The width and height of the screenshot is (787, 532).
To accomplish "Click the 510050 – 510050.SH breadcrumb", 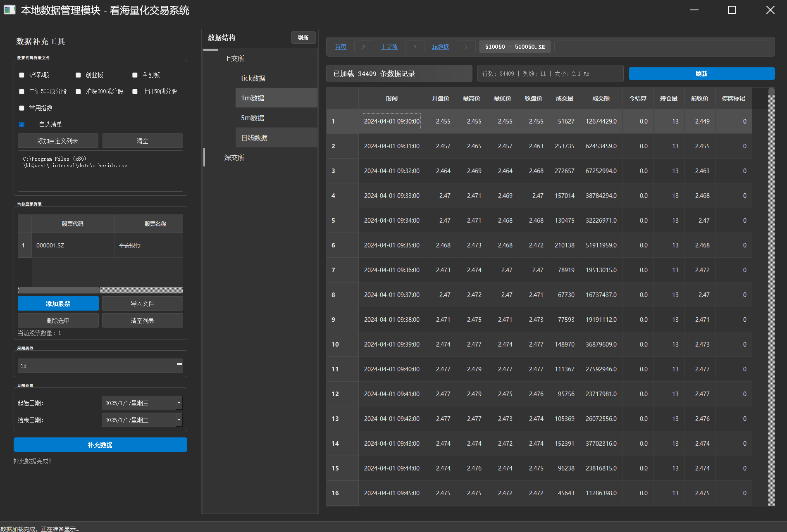I will (x=515, y=47).
